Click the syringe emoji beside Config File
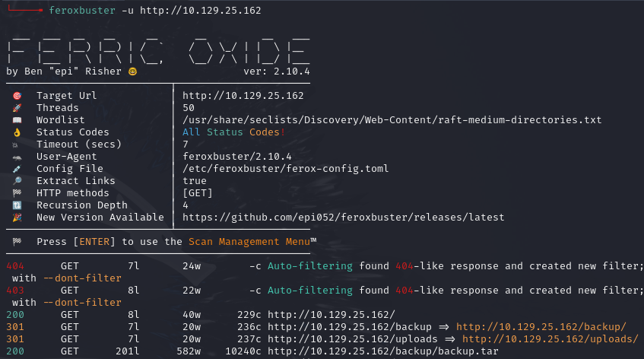The width and height of the screenshot is (644, 359). (17, 169)
